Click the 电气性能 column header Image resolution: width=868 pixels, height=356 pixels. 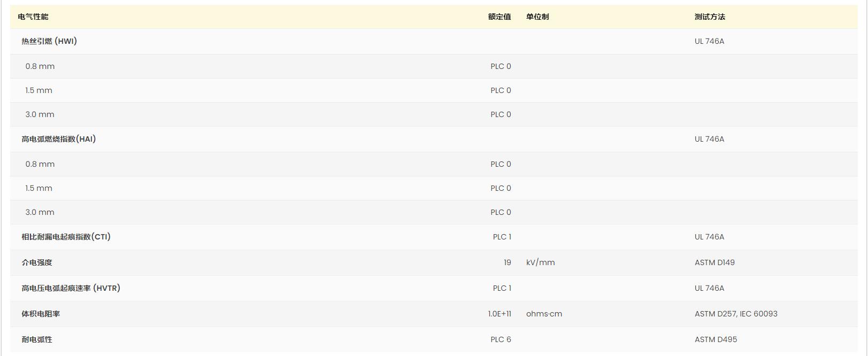33,17
